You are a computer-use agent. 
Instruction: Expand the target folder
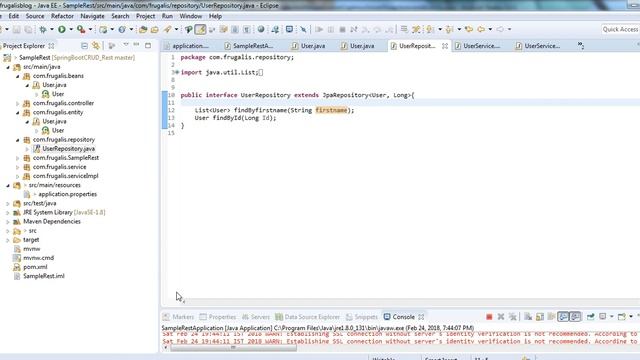8,240
